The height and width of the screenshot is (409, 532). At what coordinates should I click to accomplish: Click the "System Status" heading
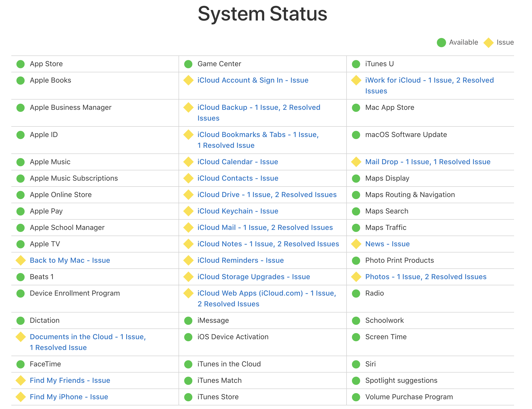coord(262,14)
